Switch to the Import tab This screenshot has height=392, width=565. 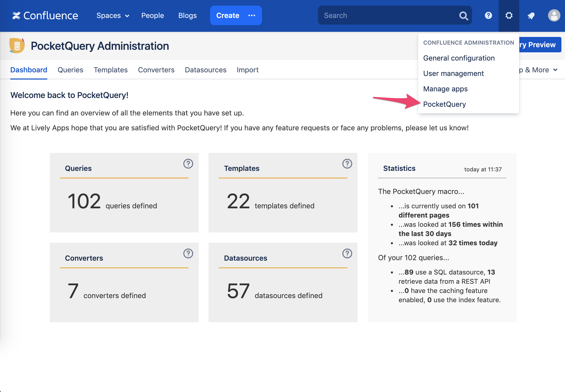tap(248, 70)
